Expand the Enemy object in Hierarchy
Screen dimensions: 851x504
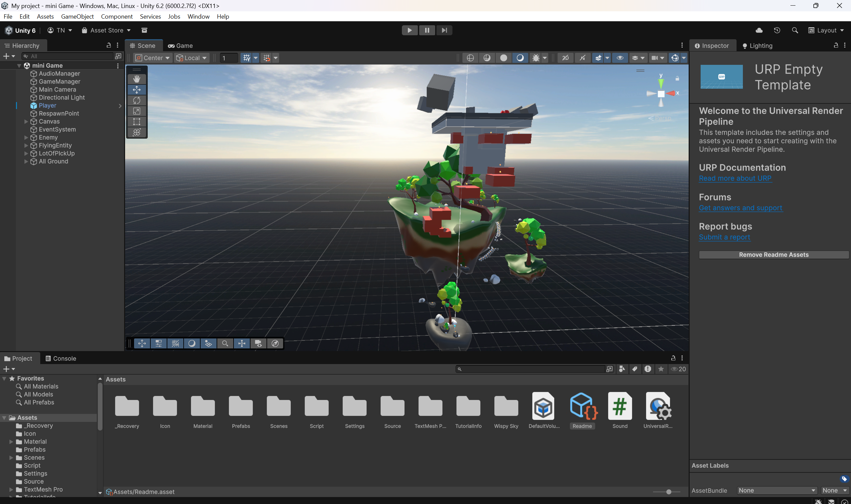click(x=26, y=138)
